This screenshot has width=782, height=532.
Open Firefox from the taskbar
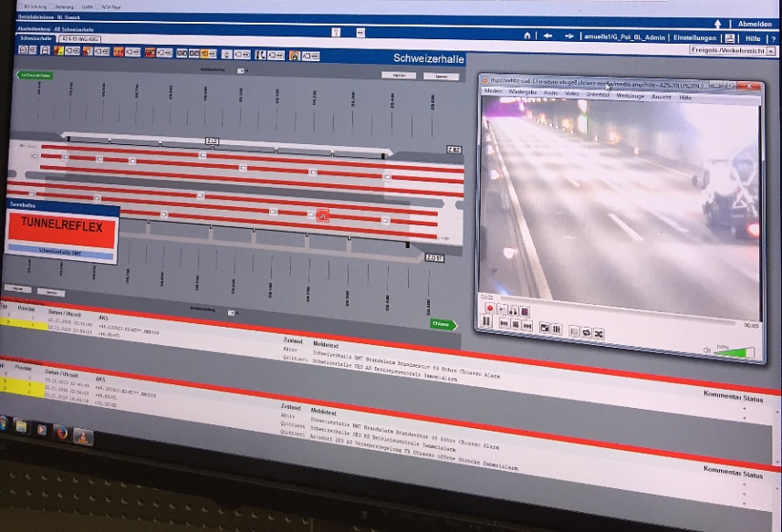point(62,433)
